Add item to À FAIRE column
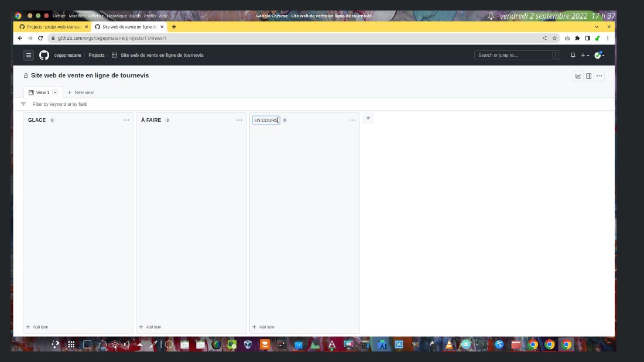The image size is (644, 362). (x=150, y=327)
